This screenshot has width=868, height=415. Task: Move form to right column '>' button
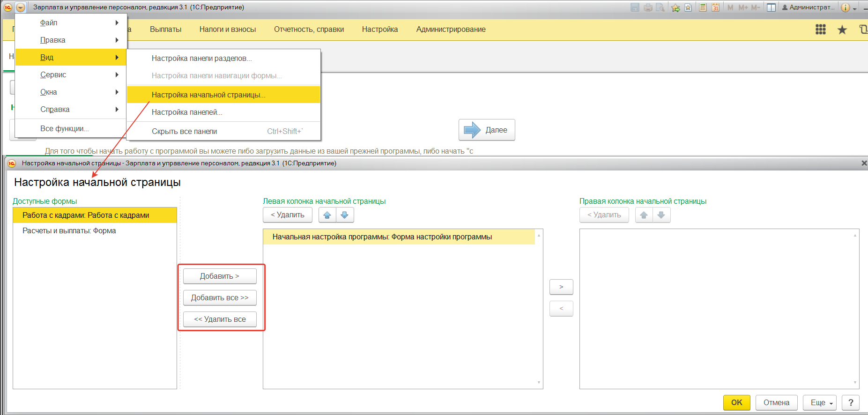click(x=561, y=287)
